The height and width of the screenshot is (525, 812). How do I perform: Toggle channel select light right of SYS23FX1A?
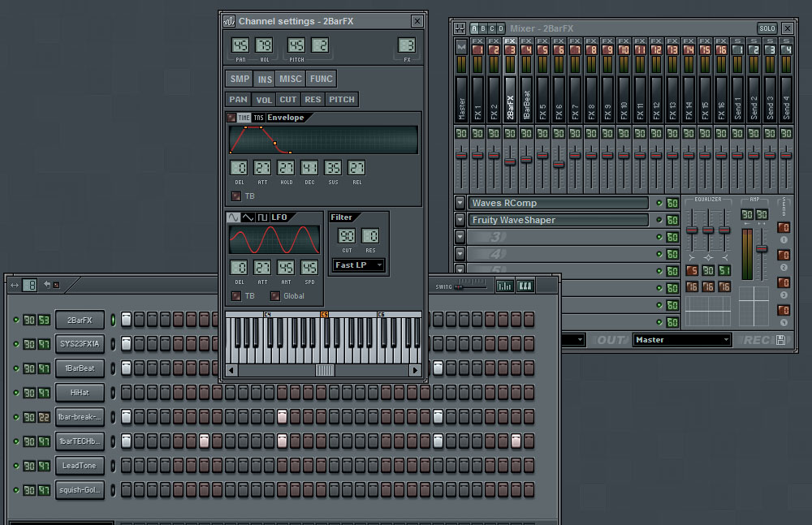click(x=113, y=344)
